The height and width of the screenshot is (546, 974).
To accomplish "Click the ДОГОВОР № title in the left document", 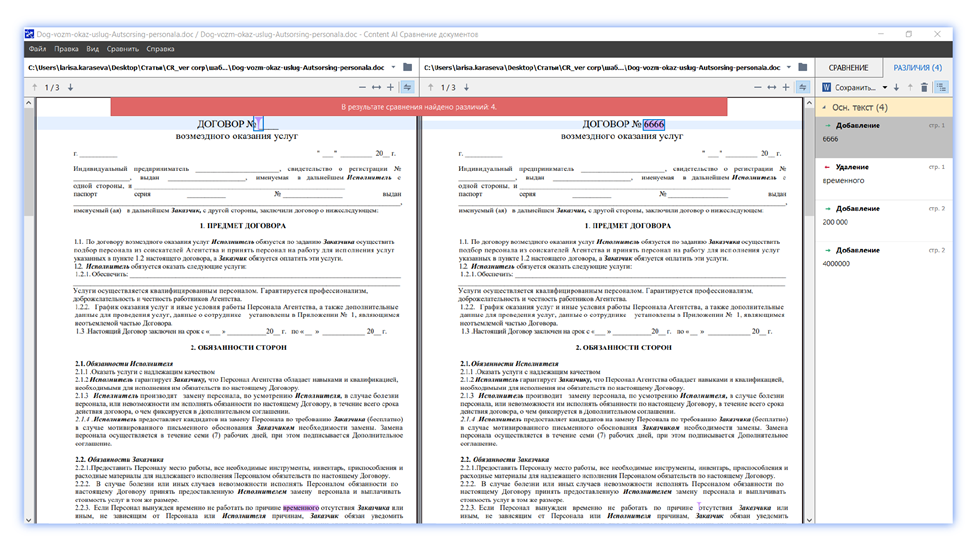I will coord(226,124).
